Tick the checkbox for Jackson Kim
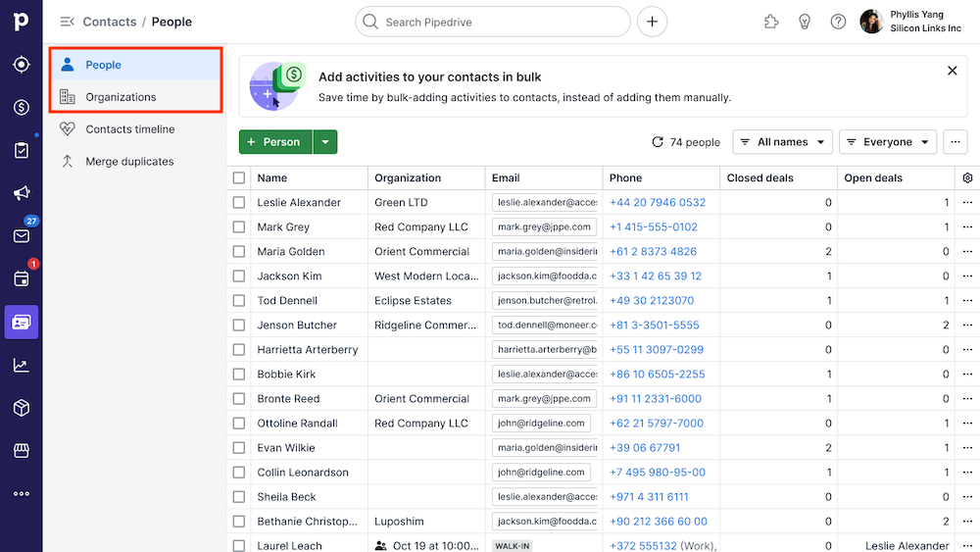 click(239, 276)
